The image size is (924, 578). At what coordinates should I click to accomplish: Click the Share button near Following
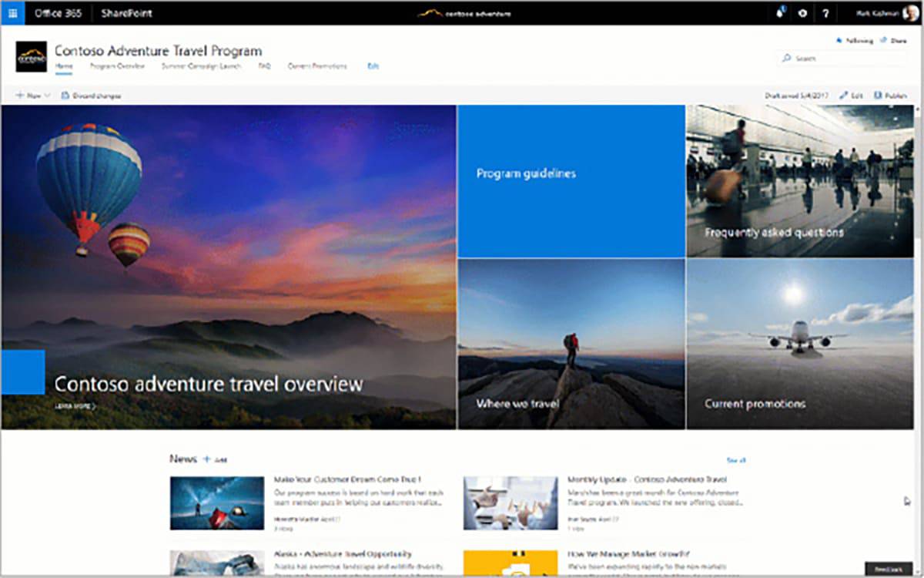coord(895,41)
